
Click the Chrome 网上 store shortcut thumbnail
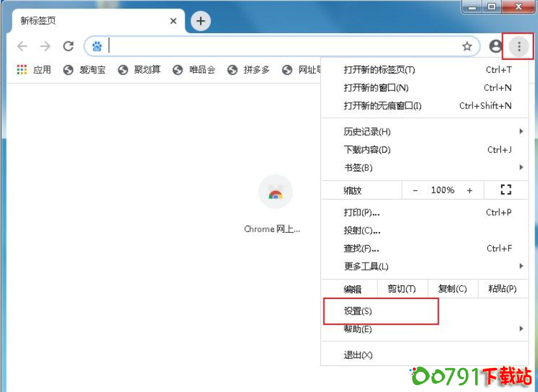tap(275, 193)
